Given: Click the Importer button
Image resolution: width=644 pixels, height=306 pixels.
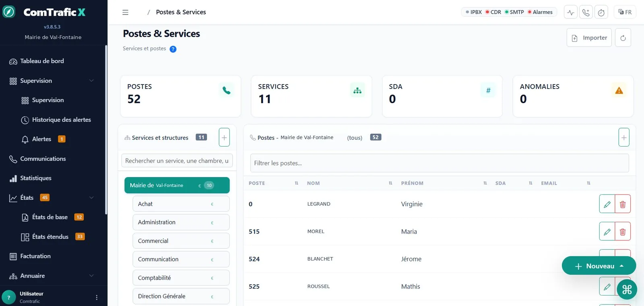Looking at the screenshot, I should pyautogui.click(x=589, y=38).
